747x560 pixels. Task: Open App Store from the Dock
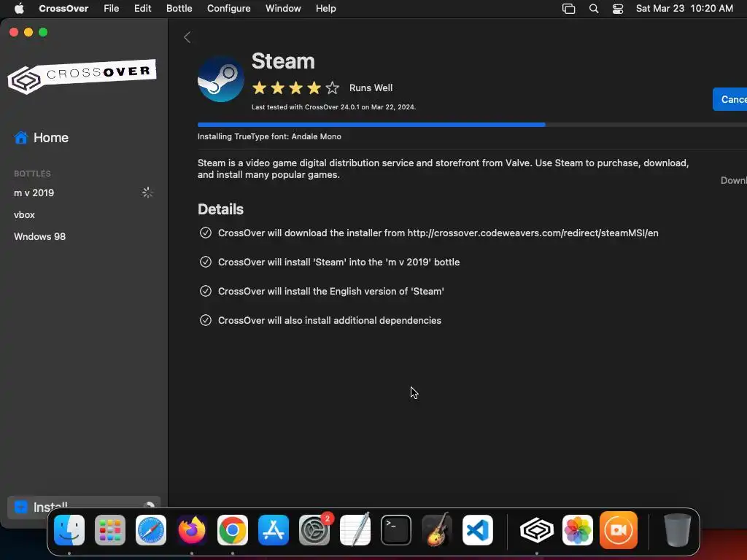[274, 530]
